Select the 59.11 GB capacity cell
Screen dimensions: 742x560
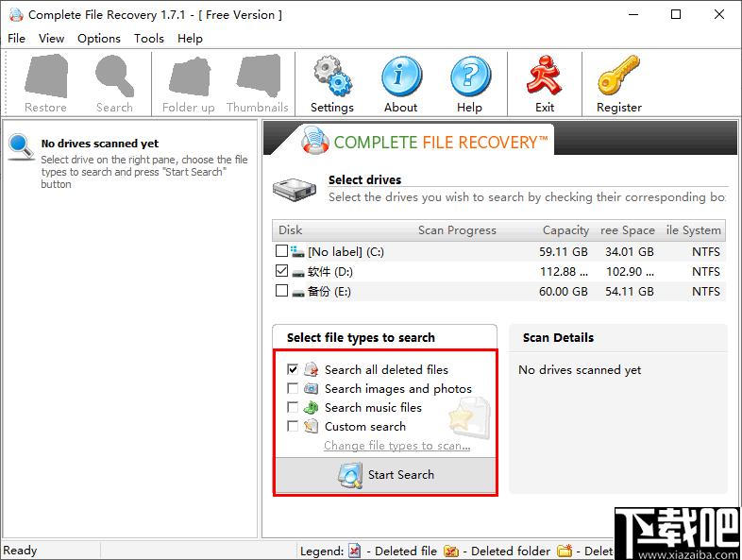[x=564, y=252]
